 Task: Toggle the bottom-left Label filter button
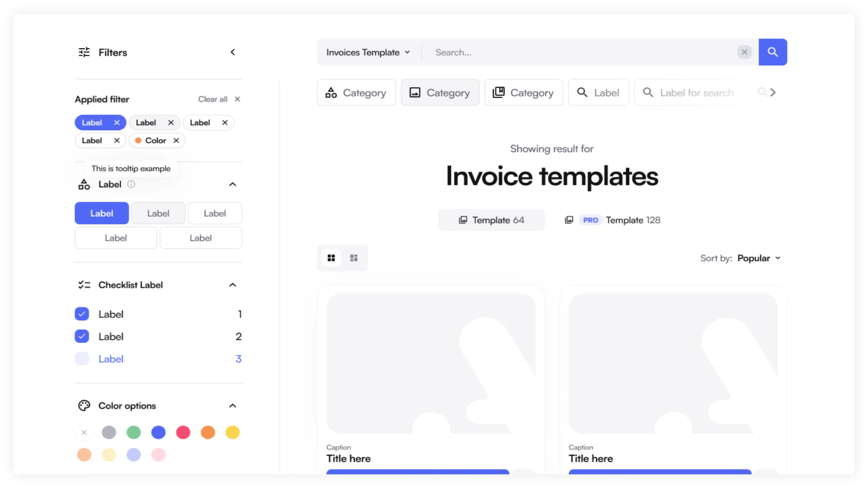116,238
